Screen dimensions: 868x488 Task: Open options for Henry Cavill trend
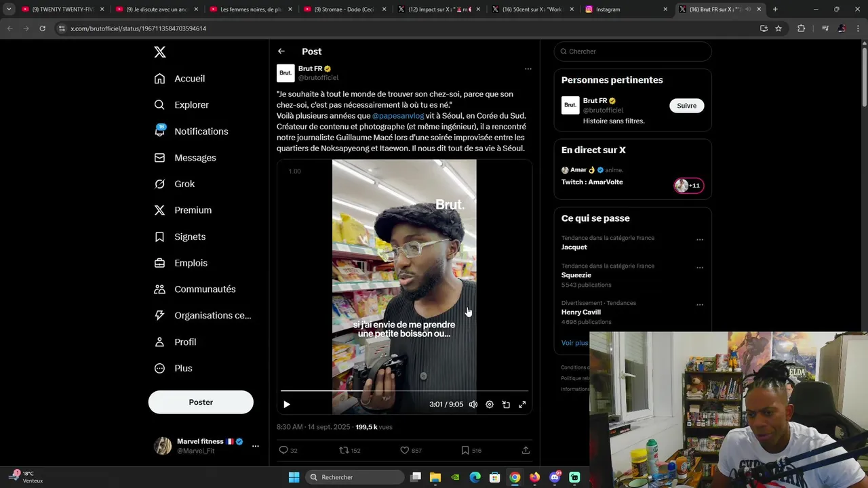[700, 304]
